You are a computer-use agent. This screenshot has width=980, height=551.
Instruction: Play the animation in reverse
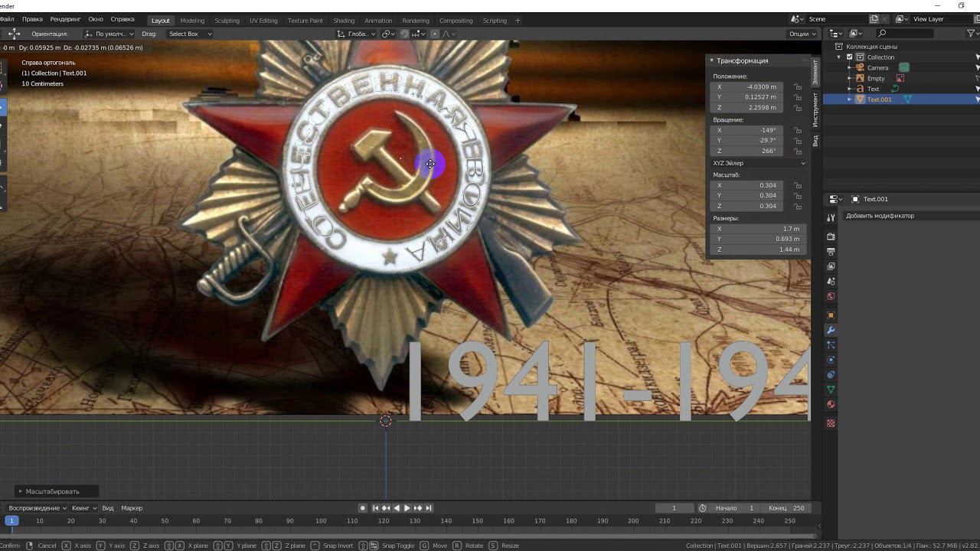click(396, 508)
